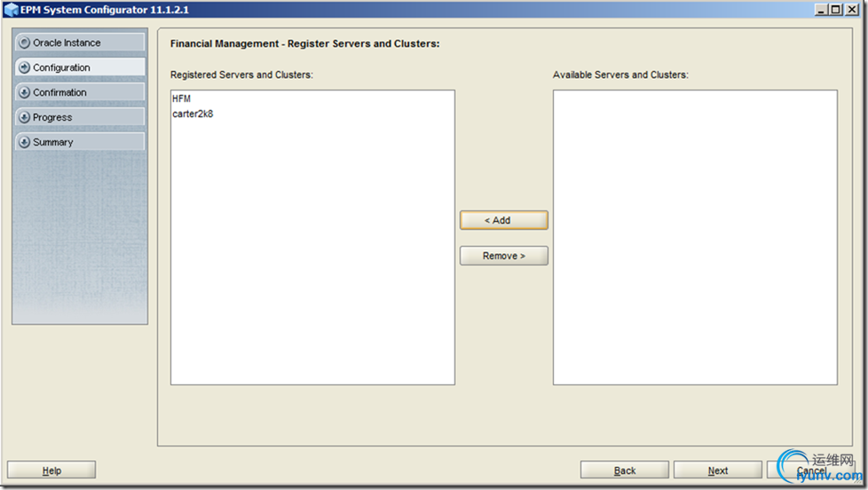Screen dimensions: 868x490
Task: Close the EPM System Configurator window
Action: (852, 10)
